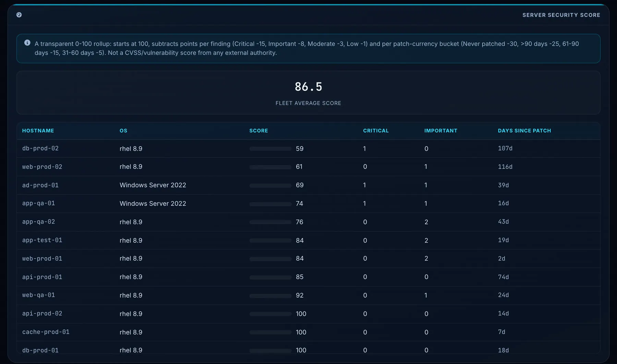Select the app-test-01 hostname

(42, 240)
